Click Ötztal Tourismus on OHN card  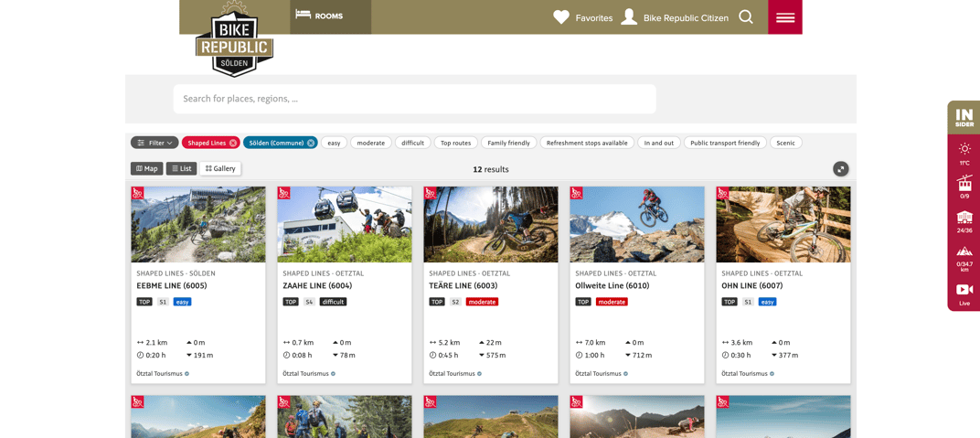744,374
